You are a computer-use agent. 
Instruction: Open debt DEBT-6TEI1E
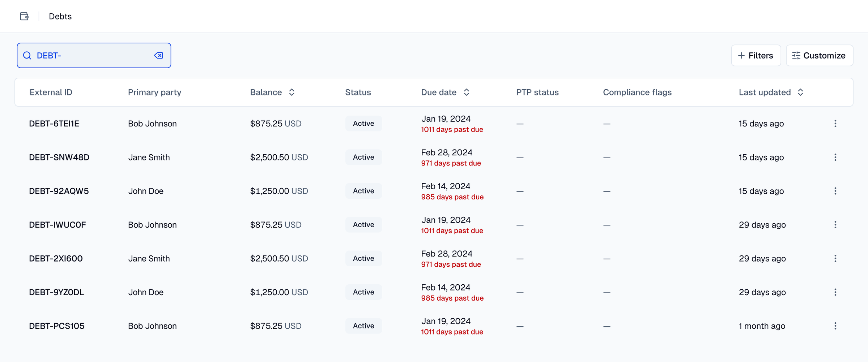click(54, 124)
